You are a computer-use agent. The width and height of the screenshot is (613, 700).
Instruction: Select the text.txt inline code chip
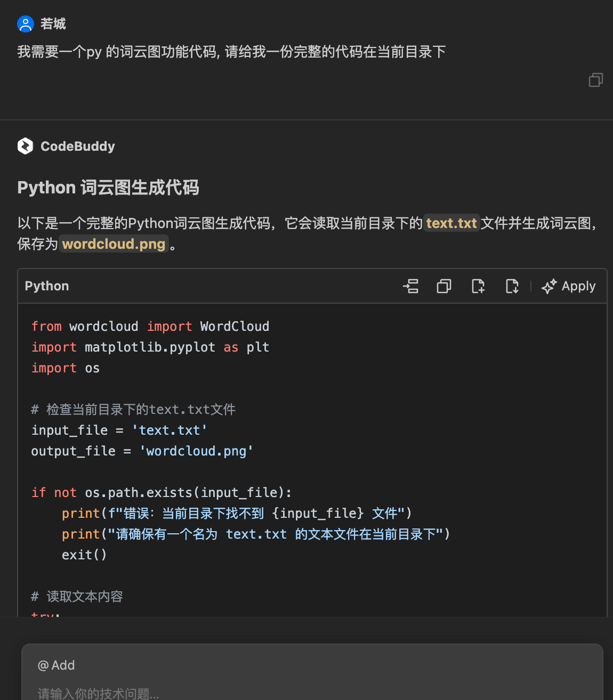tap(451, 223)
